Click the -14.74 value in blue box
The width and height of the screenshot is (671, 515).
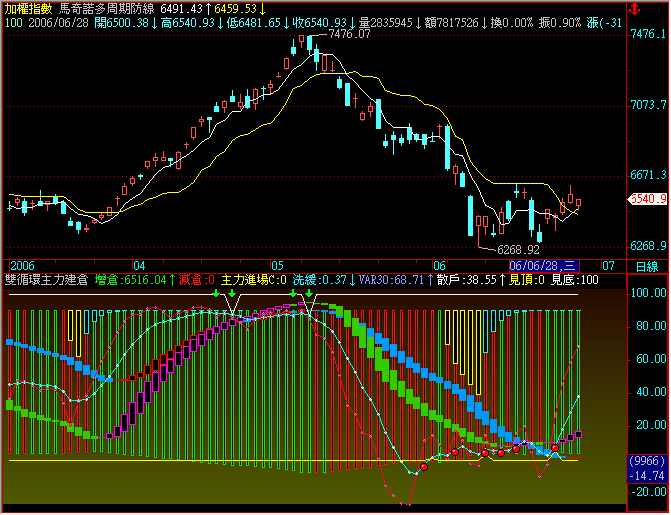point(649,476)
